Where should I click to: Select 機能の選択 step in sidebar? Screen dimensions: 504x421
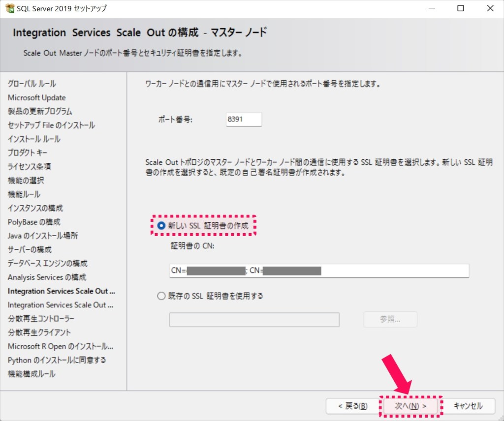pos(26,180)
